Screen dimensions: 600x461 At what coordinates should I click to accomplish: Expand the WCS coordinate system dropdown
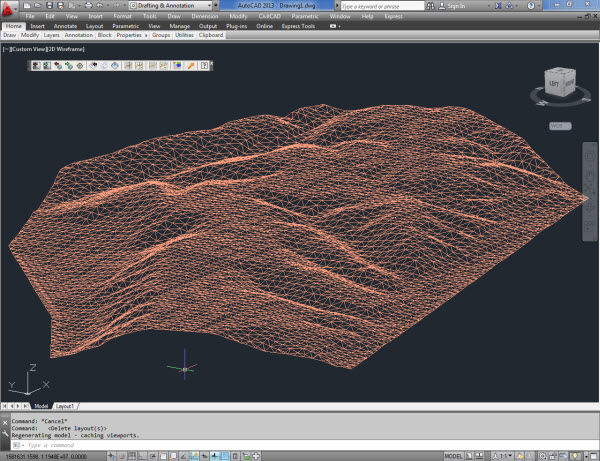point(559,126)
